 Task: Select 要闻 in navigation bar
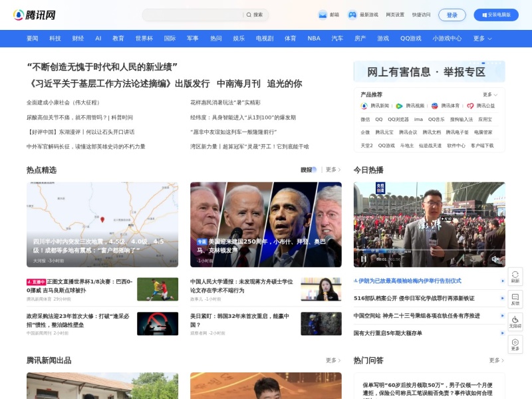(32, 39)
